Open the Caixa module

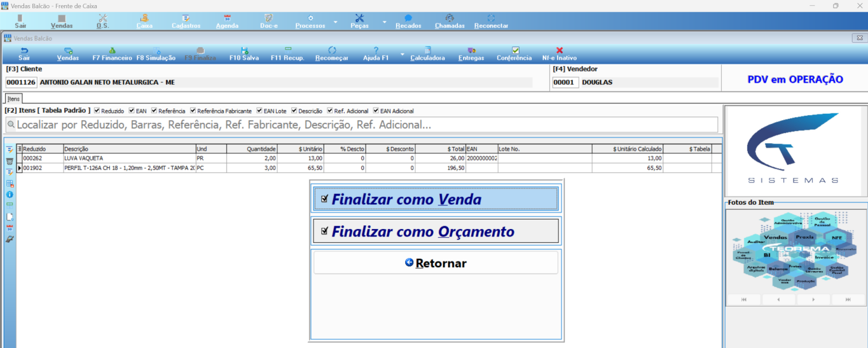(x=144, y=22)
